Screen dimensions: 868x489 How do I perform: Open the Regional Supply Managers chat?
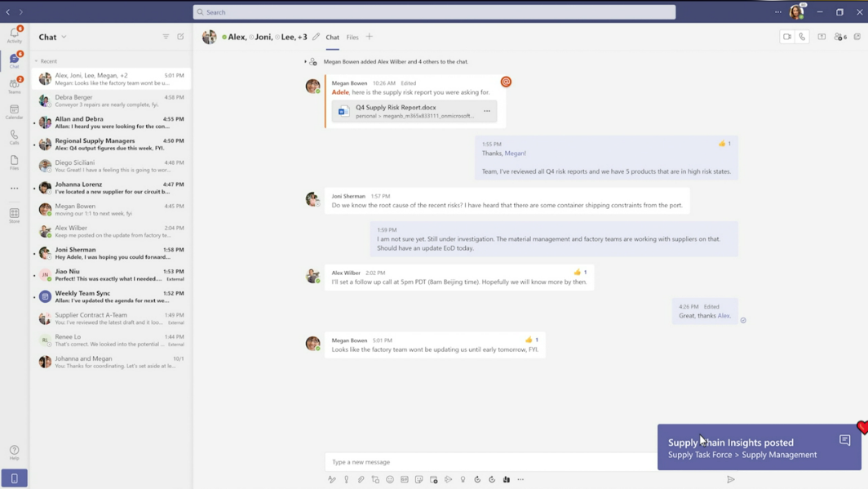[111, 144]
